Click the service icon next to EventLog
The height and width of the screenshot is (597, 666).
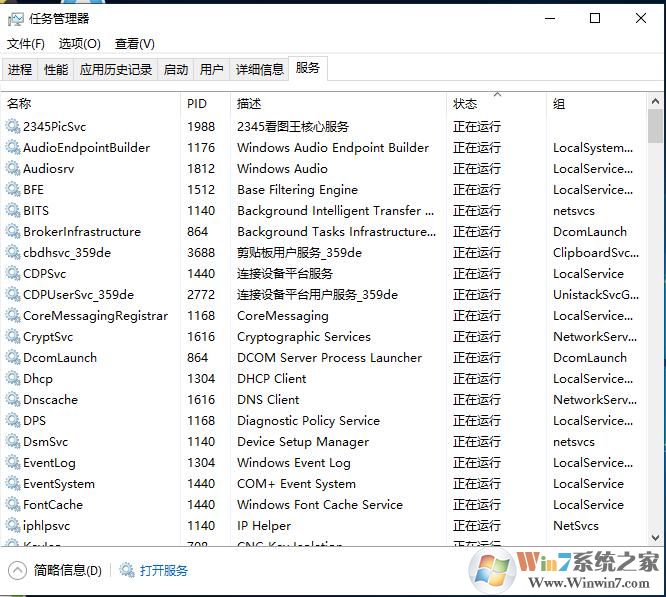(x=13, y=463)
